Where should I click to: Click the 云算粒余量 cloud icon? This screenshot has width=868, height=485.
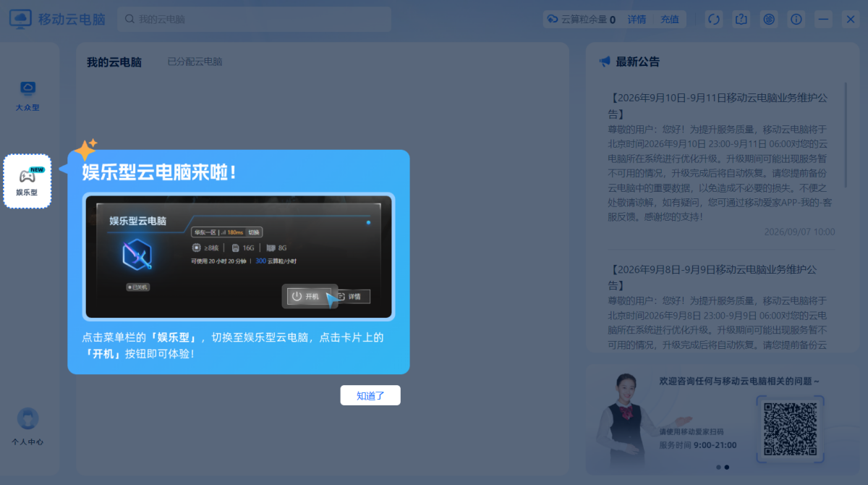(553, 20)
